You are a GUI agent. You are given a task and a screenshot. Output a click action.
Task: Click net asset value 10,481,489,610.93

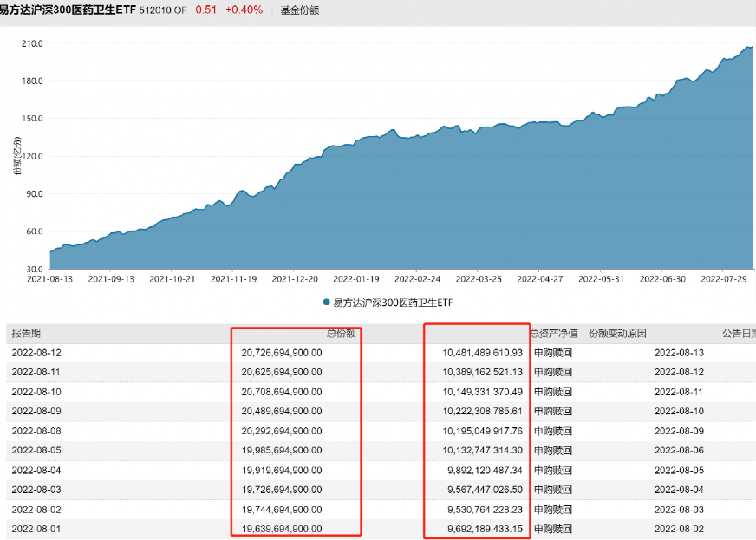click(482, 353)
